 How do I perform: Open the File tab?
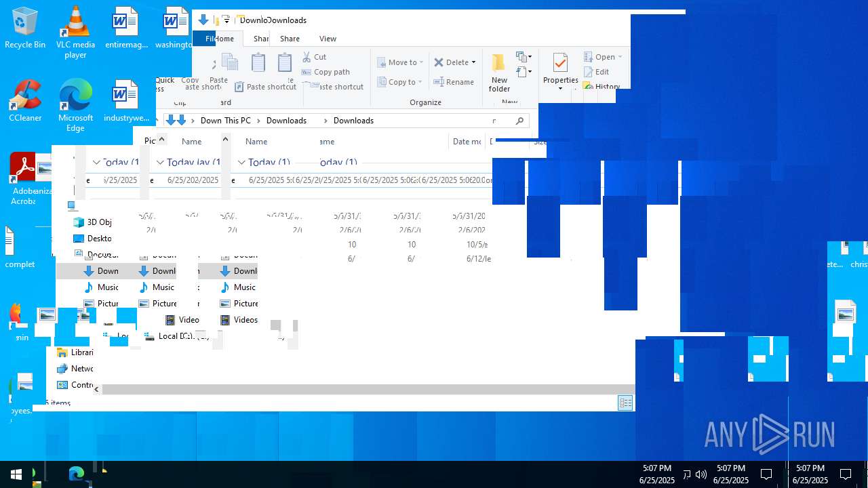pos(204,39)
